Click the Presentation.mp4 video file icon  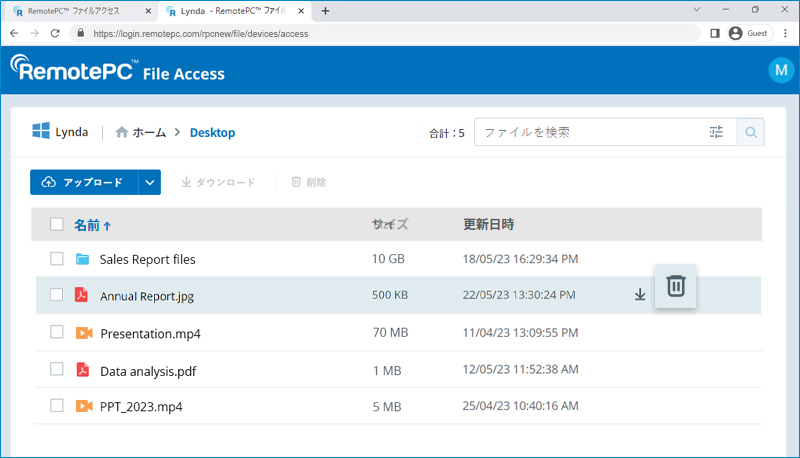point(84,333)
